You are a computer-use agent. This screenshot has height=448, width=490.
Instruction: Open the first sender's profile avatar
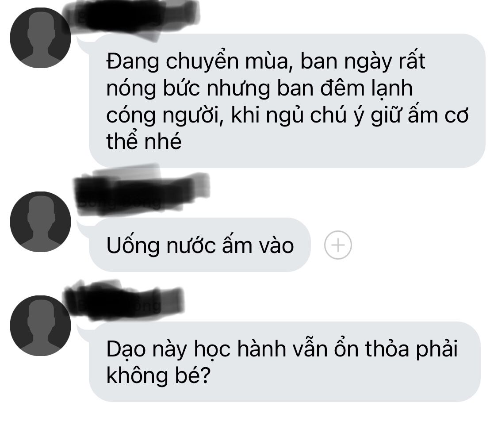[x=40, y=38]
